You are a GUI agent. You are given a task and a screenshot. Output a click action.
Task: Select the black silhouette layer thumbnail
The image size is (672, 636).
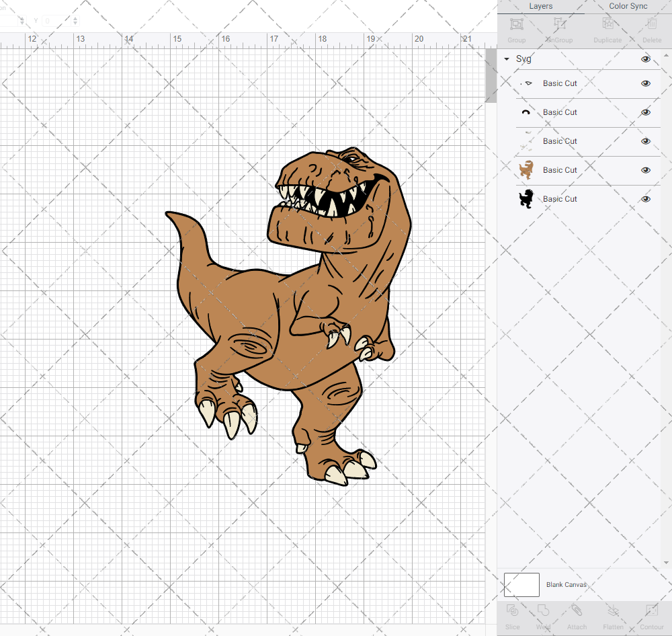(526, 199)
